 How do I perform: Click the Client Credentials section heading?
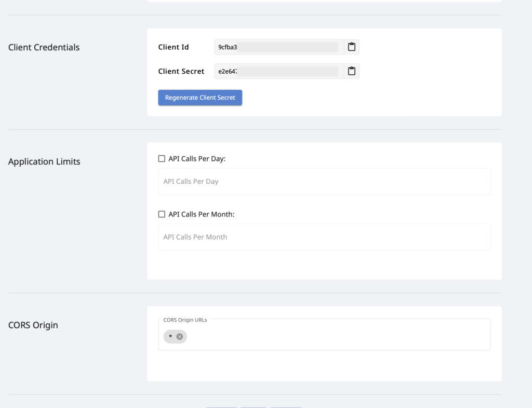(44, 47)
